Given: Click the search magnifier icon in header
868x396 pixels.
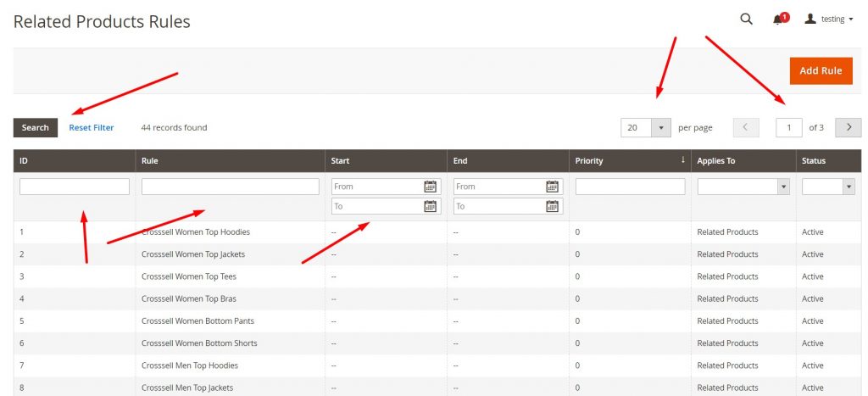Looking at the screenshot, I should click(x=746, y=19).
